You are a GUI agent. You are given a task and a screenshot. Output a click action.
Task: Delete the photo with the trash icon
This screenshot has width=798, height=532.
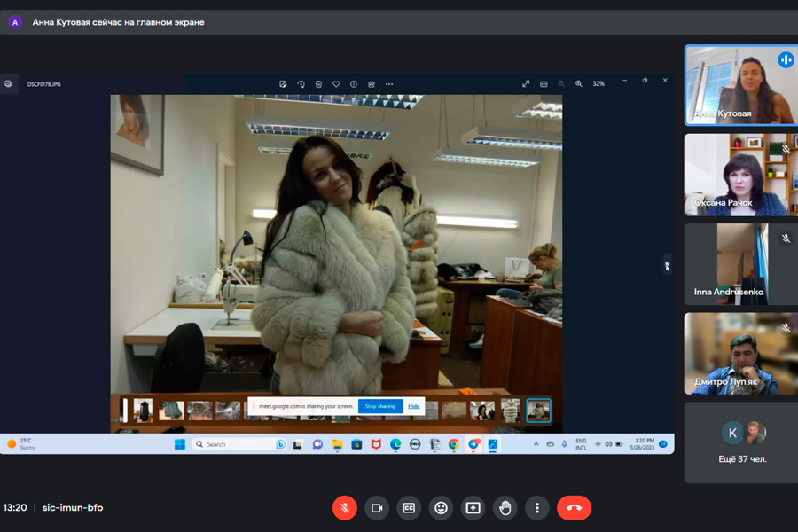(318, 84)
